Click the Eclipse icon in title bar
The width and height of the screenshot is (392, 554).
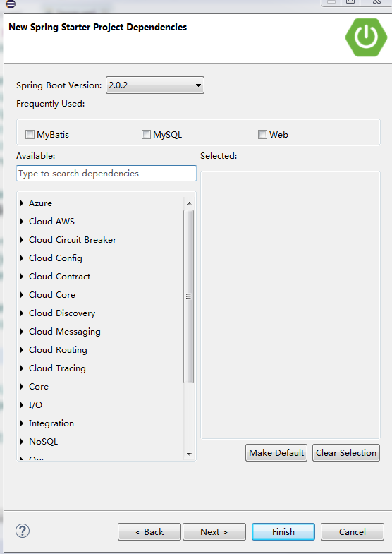pos(11,4)
